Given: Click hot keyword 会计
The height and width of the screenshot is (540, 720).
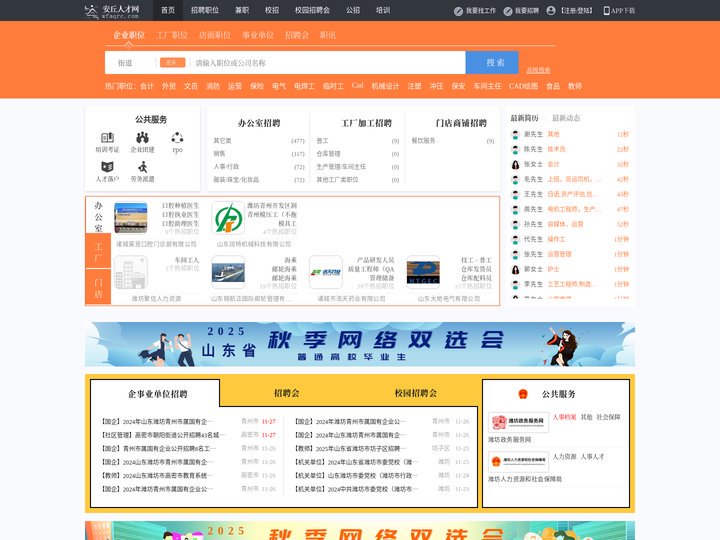Looking at the screenshot, I should [147, 86].
